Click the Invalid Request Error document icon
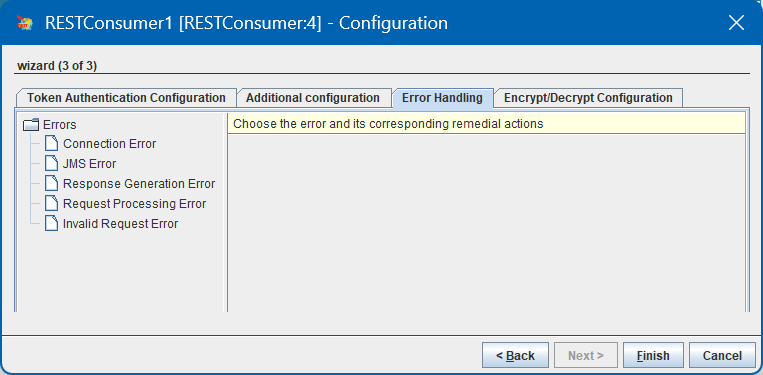This screenshot has width=763, height=375. tap(51, 224)
